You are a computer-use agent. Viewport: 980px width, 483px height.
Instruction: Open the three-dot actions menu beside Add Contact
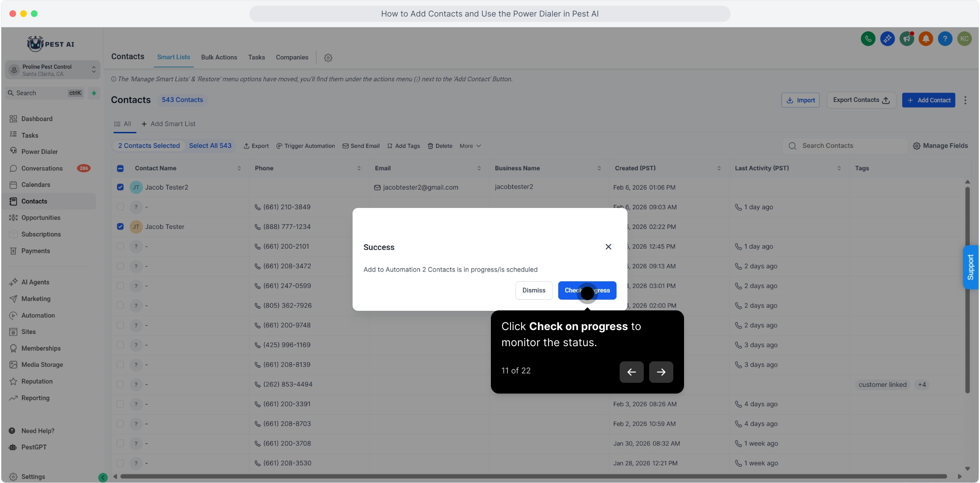coord(965,100)
